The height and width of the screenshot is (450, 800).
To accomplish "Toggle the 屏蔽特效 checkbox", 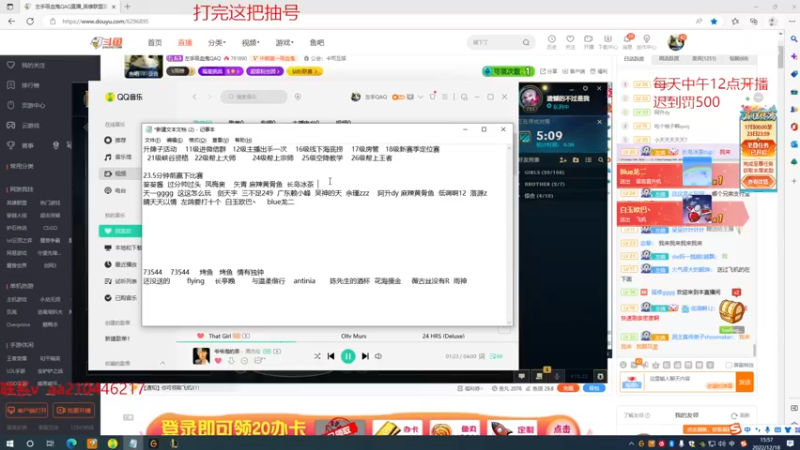I will [x=729, y=365].
